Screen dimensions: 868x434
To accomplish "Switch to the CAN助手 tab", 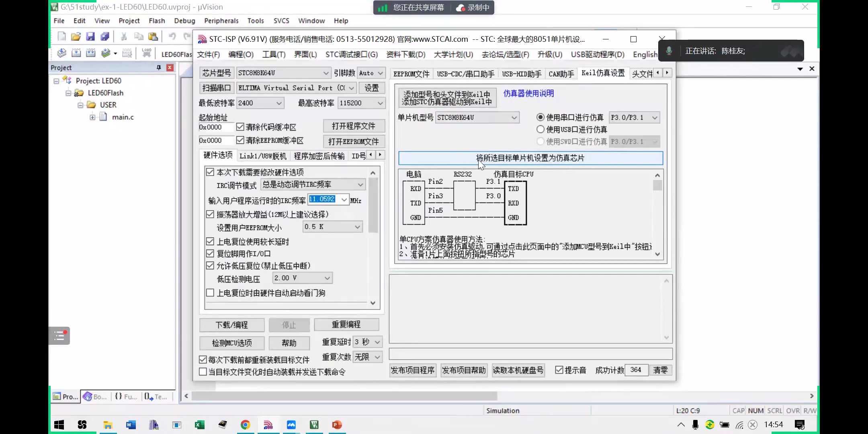I will 561,74.
